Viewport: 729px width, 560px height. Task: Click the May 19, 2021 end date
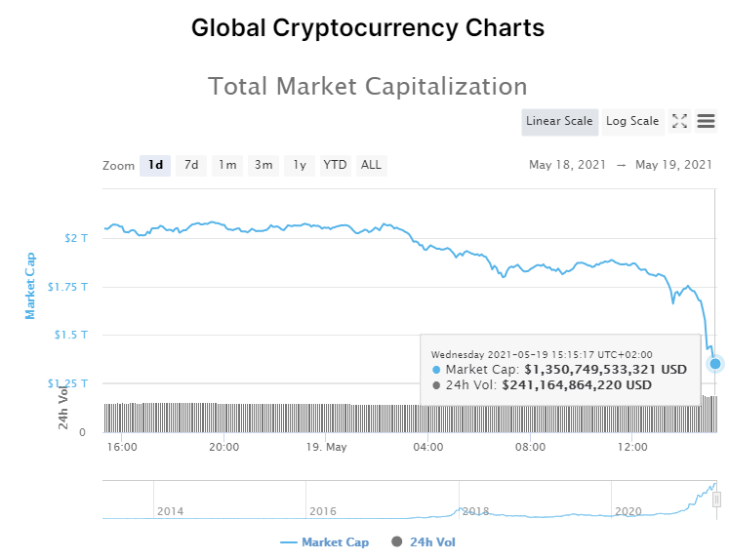(673, 165)
